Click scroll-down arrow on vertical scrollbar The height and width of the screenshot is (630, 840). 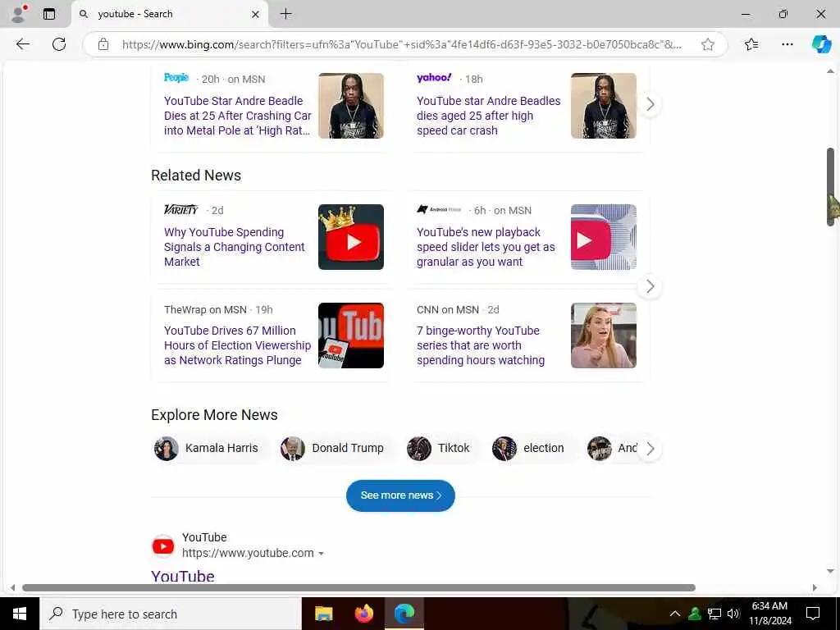pyautogui.click(x=830, y=571)
